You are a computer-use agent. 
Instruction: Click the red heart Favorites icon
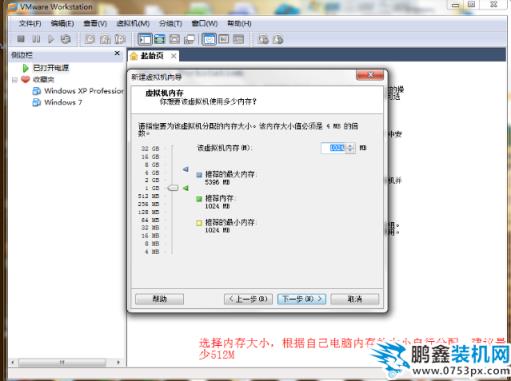click(x=25, y=79)
